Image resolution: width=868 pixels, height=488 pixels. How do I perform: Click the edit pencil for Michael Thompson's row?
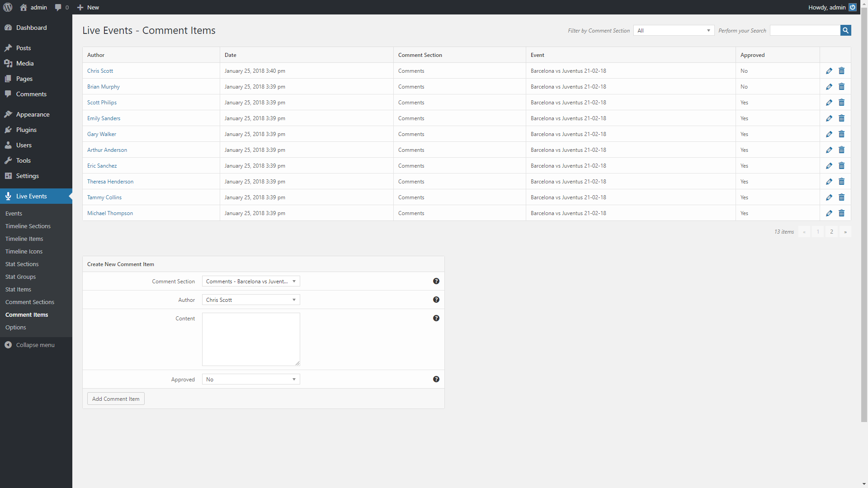pyautogui.click(x=829, y=213)
